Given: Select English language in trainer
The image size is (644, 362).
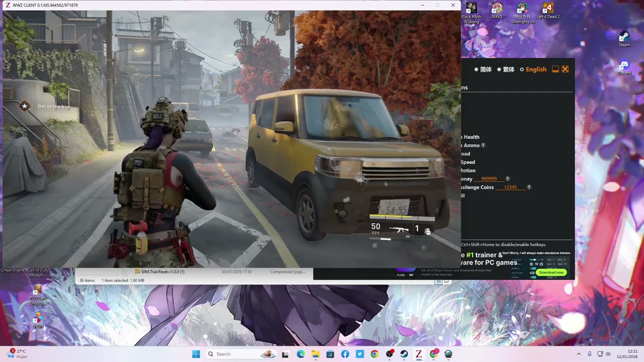Looking at the screenshot, I should pos(533,69).
